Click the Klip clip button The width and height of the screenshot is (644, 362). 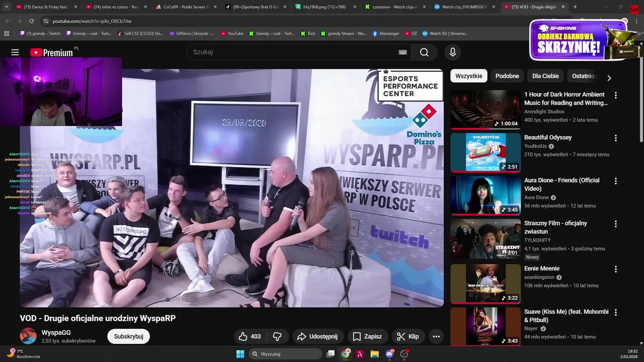[x=408, y=336]
